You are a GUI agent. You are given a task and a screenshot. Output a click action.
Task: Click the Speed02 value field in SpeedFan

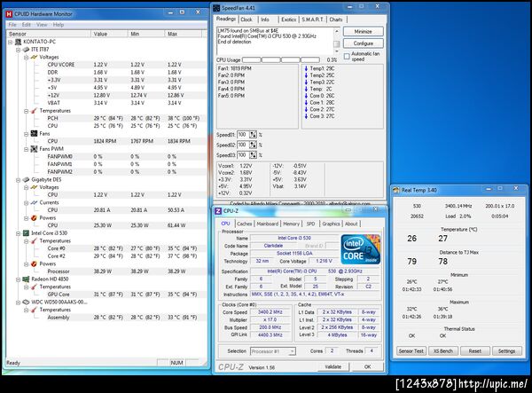pos(243,145)
